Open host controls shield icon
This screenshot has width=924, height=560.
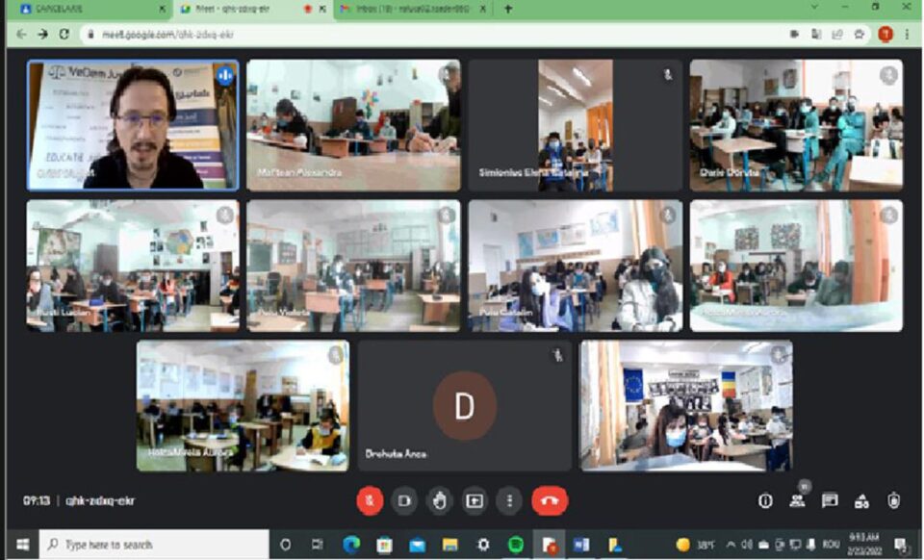coord(894,500)
